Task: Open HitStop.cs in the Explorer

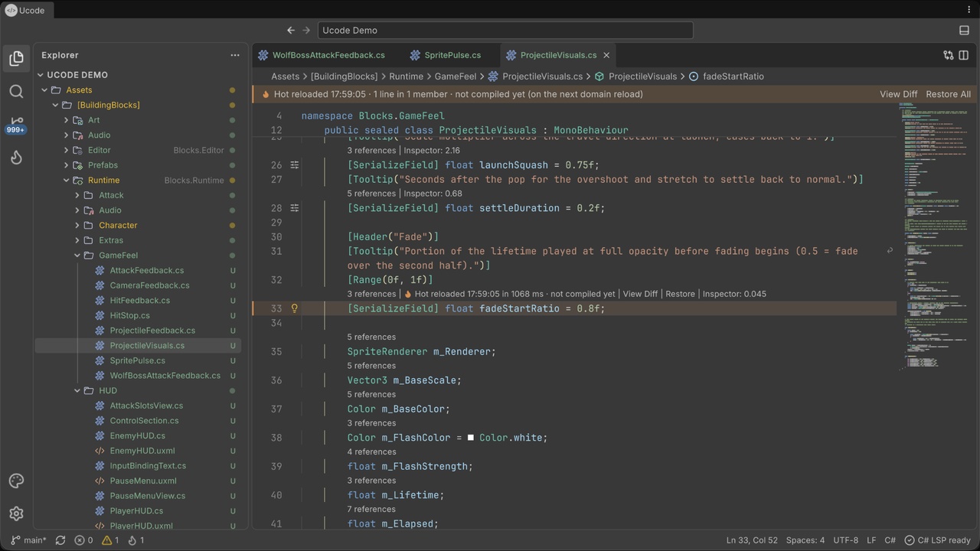Action: (129, 315)
